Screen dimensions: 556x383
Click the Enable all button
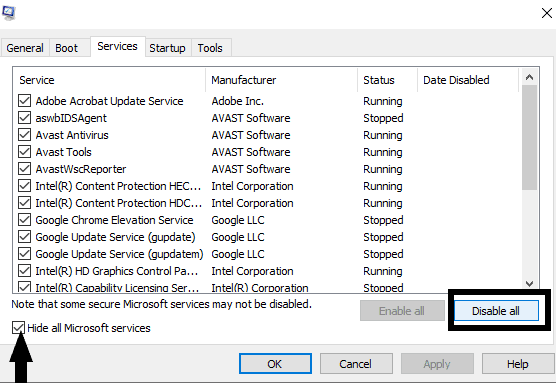tap(402, 311)
